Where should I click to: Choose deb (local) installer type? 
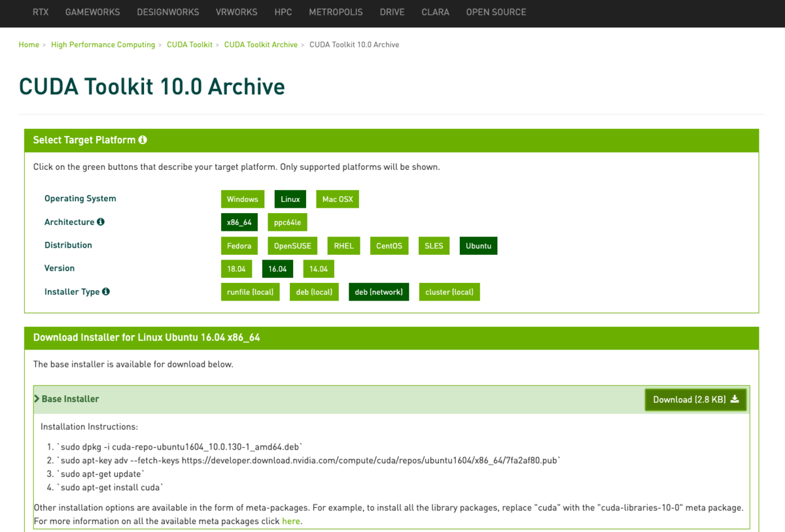[314, 292]
